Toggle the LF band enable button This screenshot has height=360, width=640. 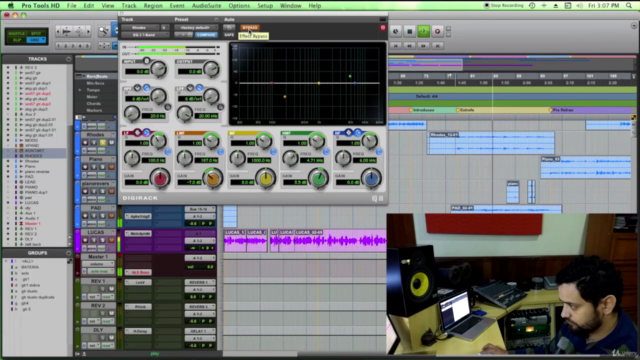(167, 152)
